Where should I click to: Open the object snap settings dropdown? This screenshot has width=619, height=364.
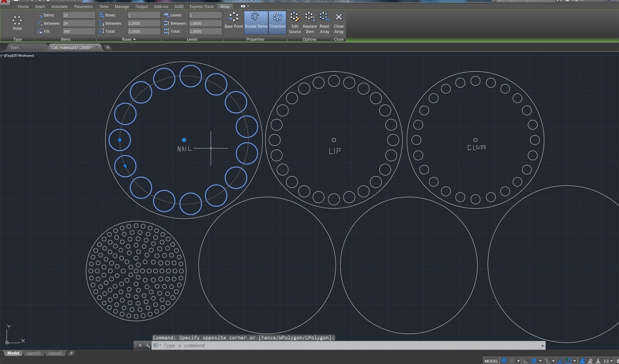pos(575,361)
